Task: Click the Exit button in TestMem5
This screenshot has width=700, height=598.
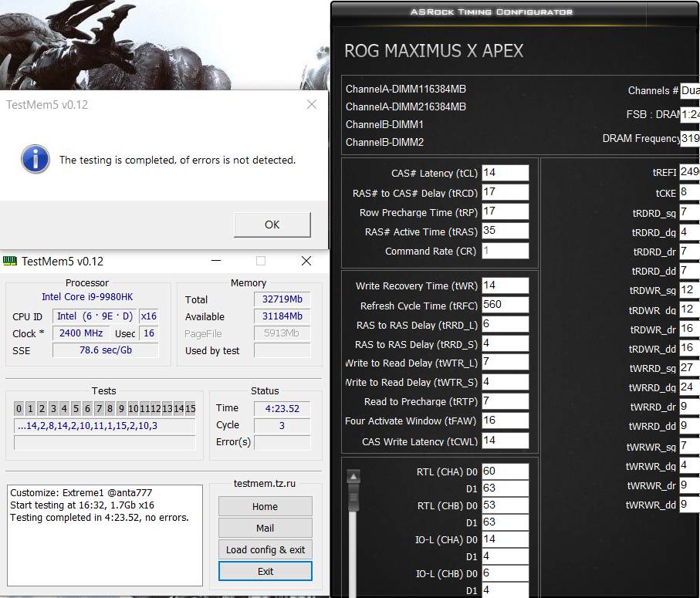Action: click(265, 571)
